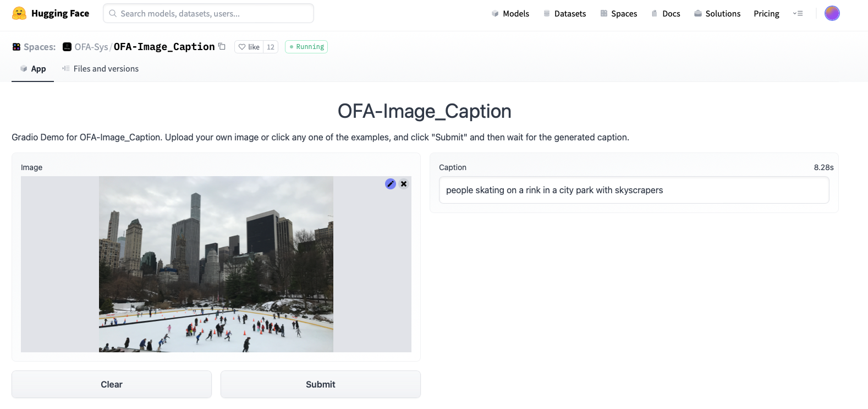868x409 pixels.
Task: Open the Pricing page
Action: 766,13
